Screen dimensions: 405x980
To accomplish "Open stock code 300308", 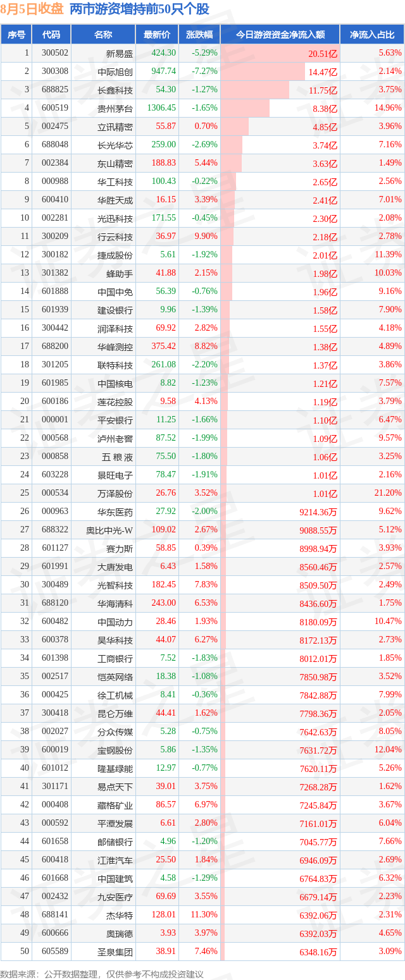I will (55, 71).
